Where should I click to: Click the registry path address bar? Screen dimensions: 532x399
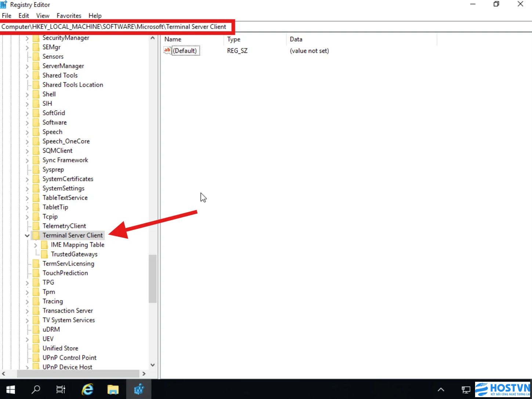(x=266, y=27)
